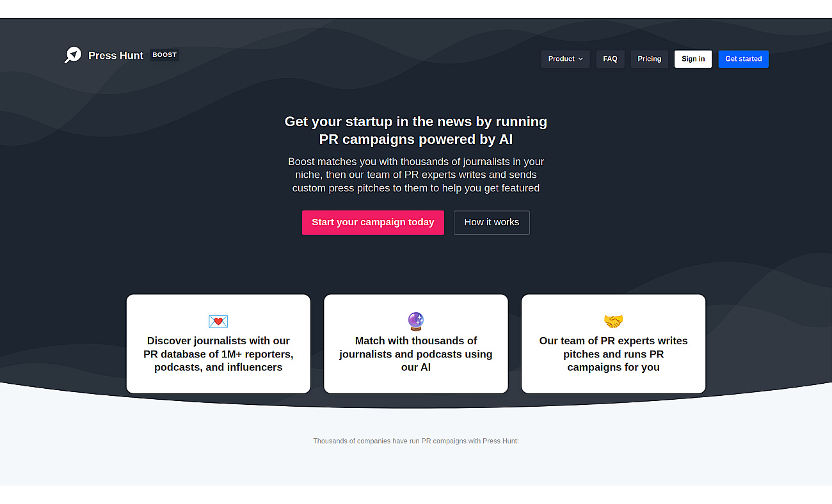This screenshot has width=832, height=504.
Task: Click the Press Hunt brand name text
Action: pyautogui.click(x=116, y=56)
